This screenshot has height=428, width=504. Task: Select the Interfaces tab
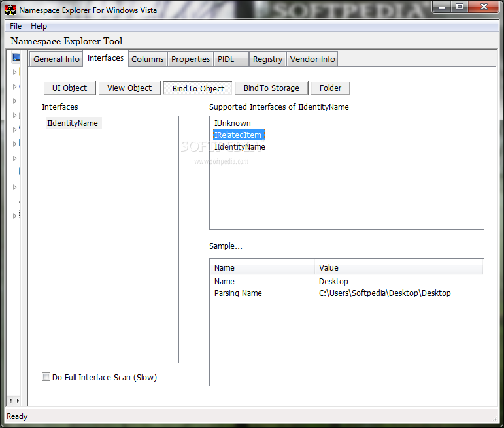105,58
